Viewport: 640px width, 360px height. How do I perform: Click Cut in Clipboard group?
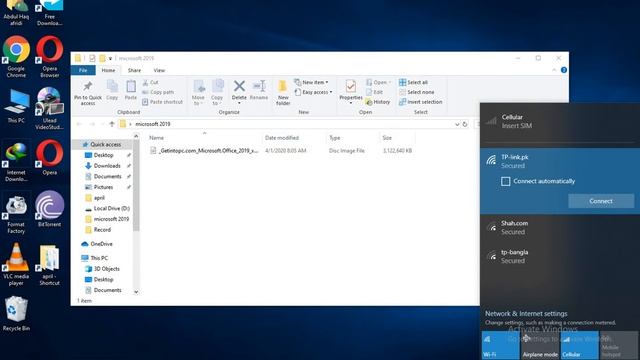tap(150, 82)
